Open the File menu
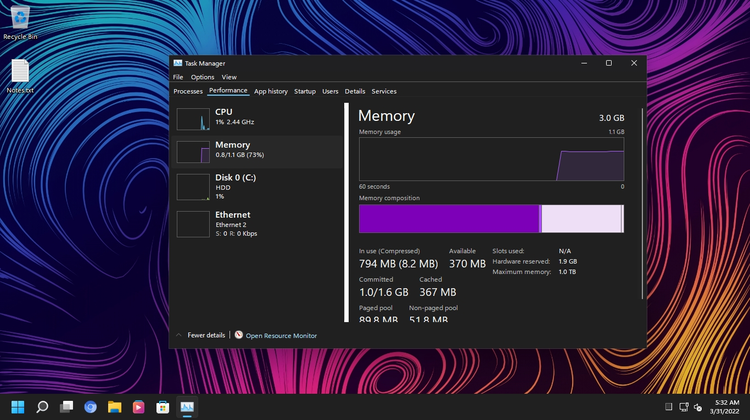The image size is (750, 420). pos(178,77)
